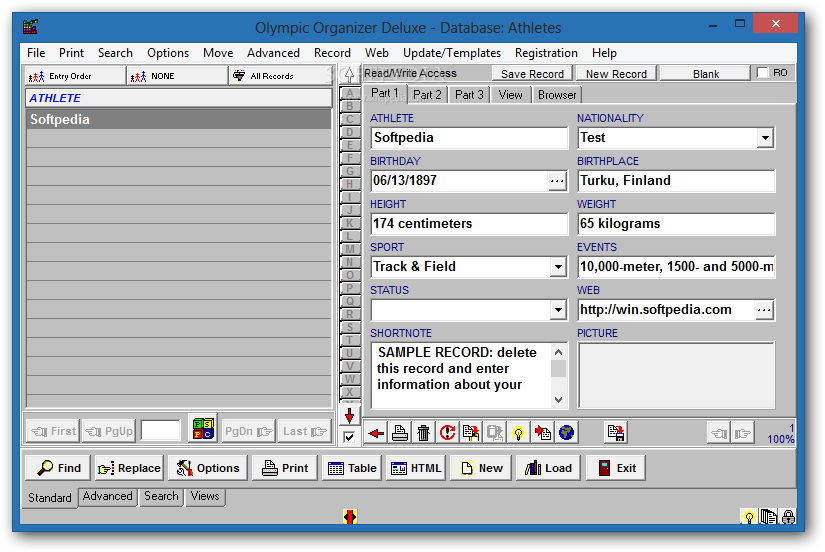Image resolution: width=825 pixels, height=552 pixels.
Task: Click the Table button
Action: pos(351,468)
